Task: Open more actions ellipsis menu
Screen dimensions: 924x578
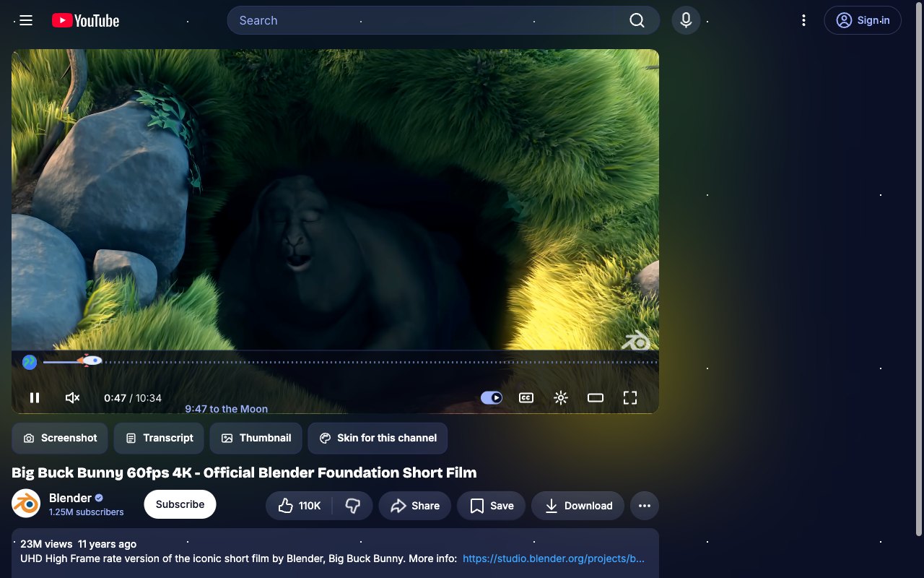Action: click(x=645, y=506)
